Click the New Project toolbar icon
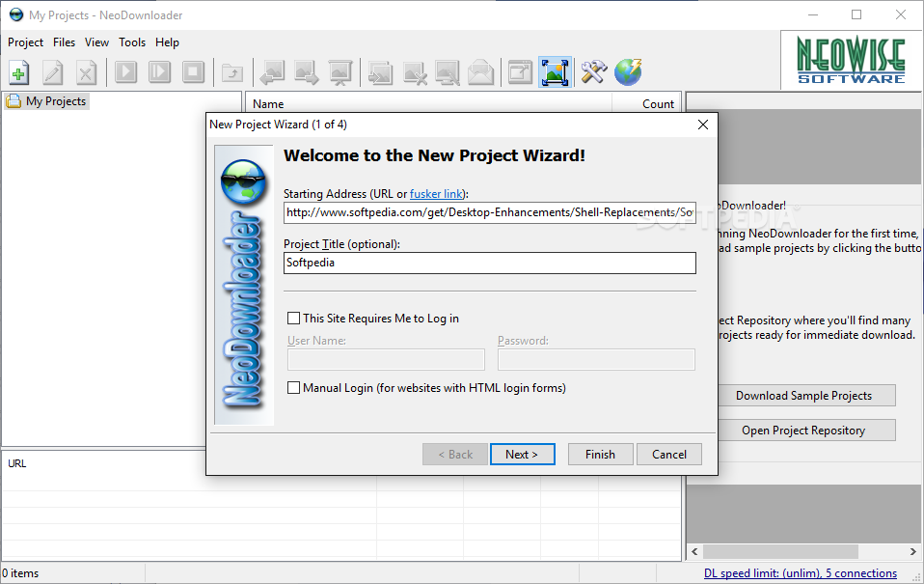Image resolution: width=924 pixels, height=584 pixels. [19, 72]
